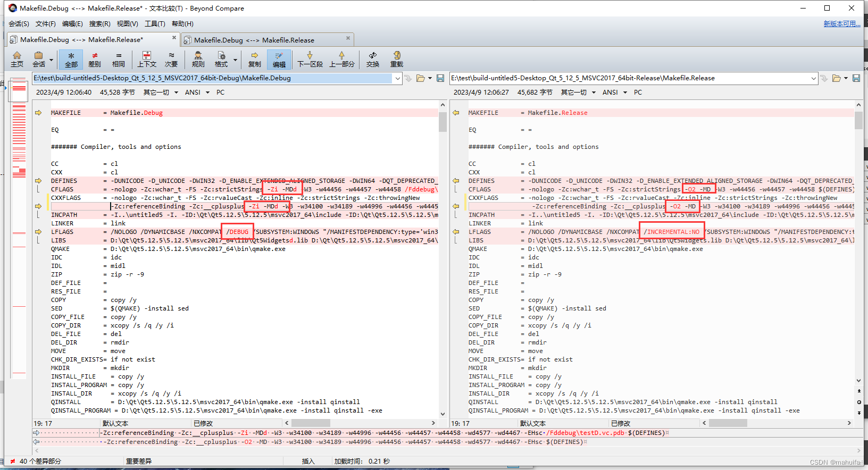Open right pane ANSI encoding dropdown
The width and height of the screenshot is (868, 470).
click(614, 93)
